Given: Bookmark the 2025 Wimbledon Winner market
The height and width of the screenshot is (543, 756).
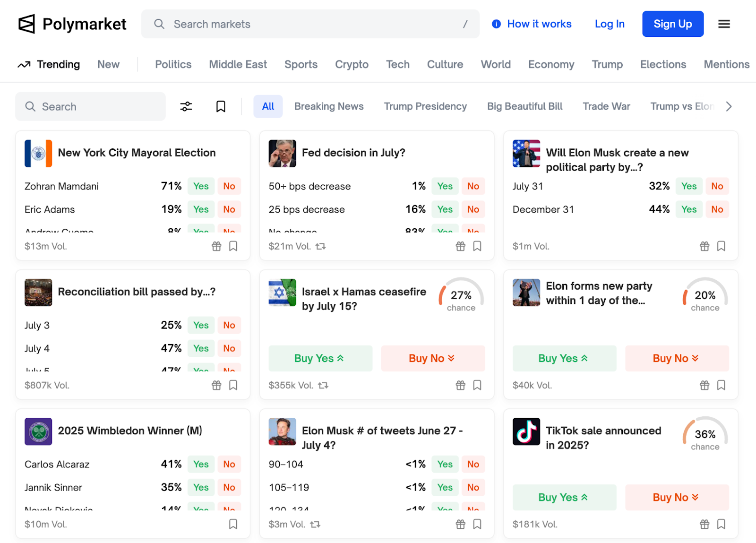Looking at the screenshot, I should tap(233, 524).
